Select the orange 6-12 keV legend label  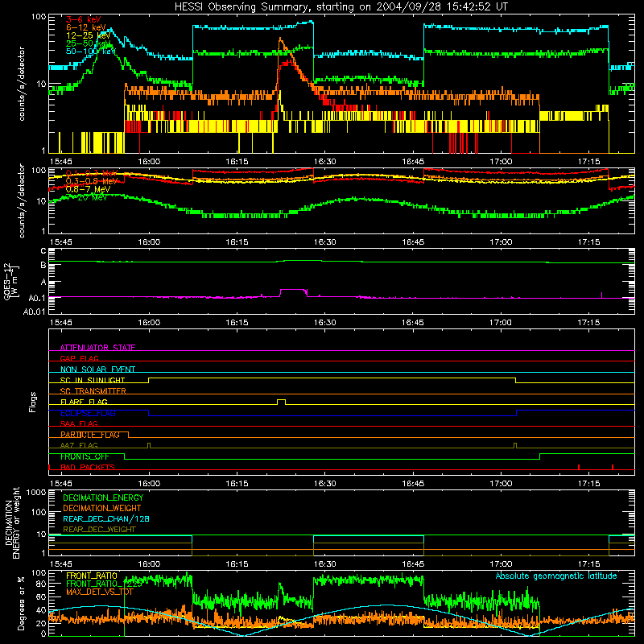click(86, 27)
